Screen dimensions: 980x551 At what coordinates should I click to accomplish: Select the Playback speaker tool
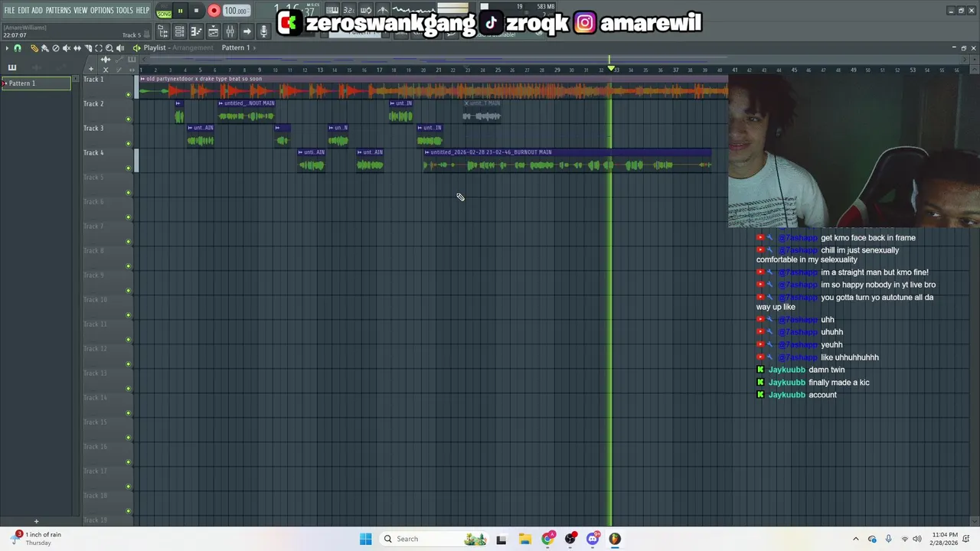click(120, 48)
